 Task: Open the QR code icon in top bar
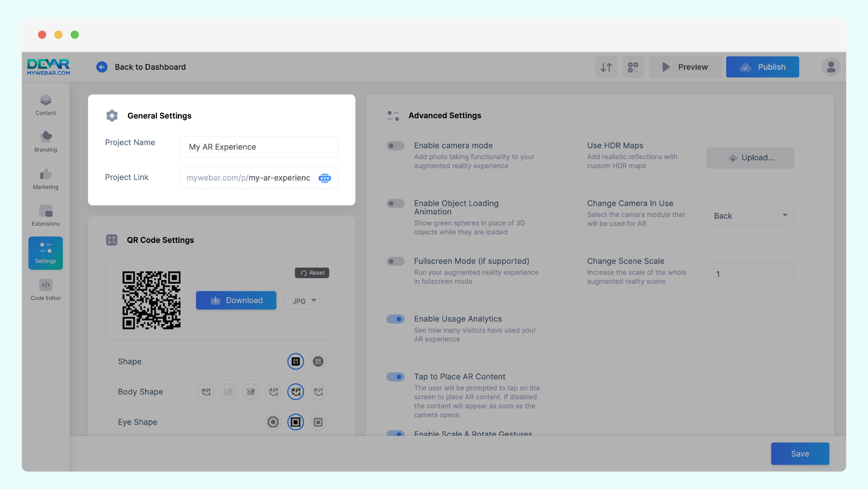coord(633,67)
